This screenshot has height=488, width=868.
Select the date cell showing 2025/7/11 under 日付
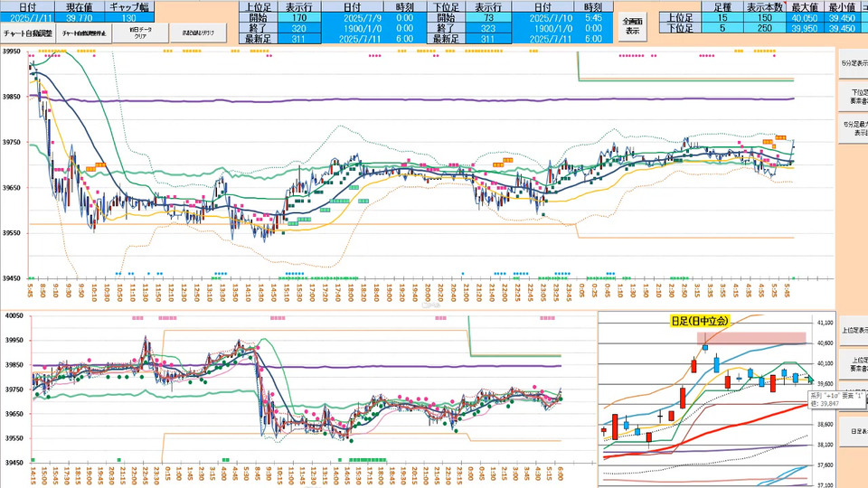pos(27,16)
